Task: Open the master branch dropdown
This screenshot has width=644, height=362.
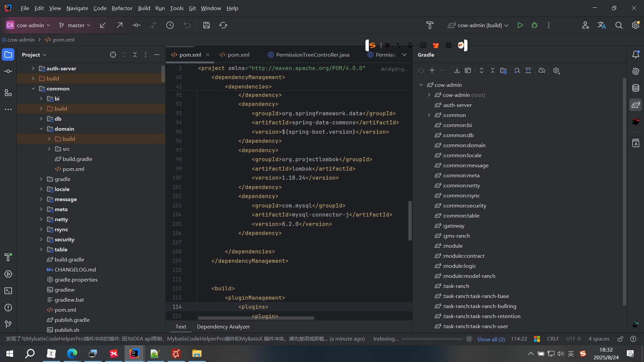Action: click(x=75, y=25)
